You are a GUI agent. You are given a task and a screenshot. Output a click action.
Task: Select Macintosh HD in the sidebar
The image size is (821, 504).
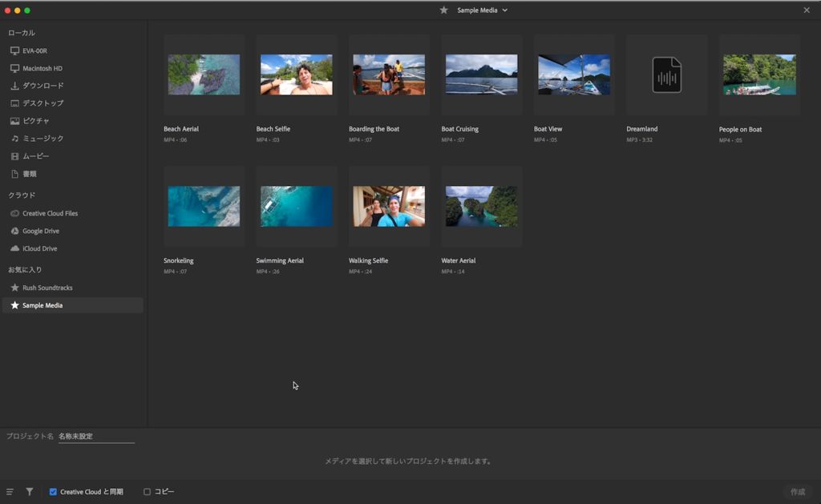(42, 68)
